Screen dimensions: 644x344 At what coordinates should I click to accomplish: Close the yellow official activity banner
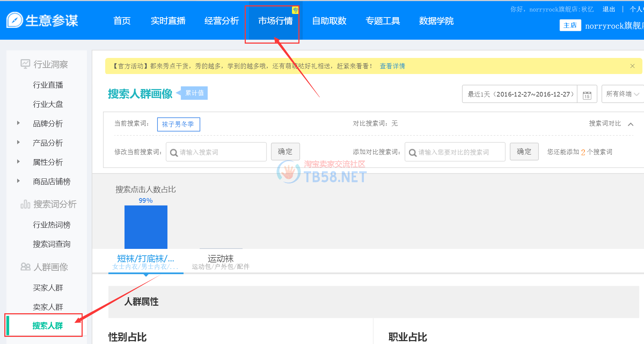pyautogui.click(x=632, y=66)
